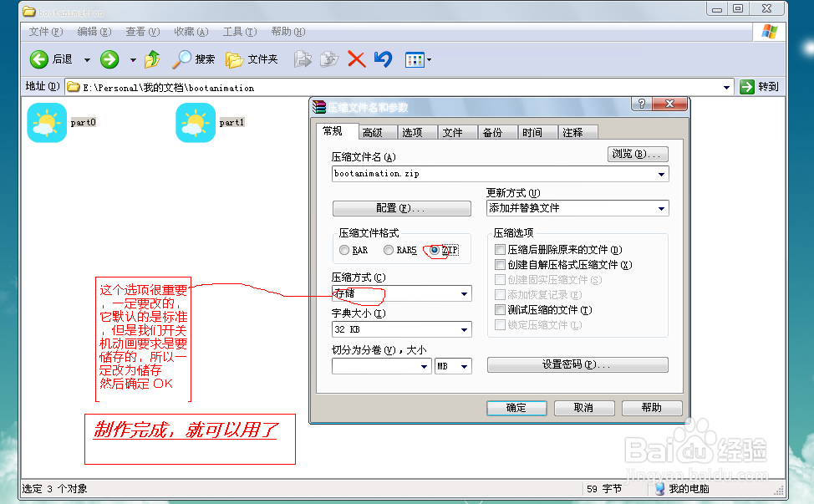Select the up-one-level folder icon
This screenshot has height=504, width=814.
click(154, 59)
